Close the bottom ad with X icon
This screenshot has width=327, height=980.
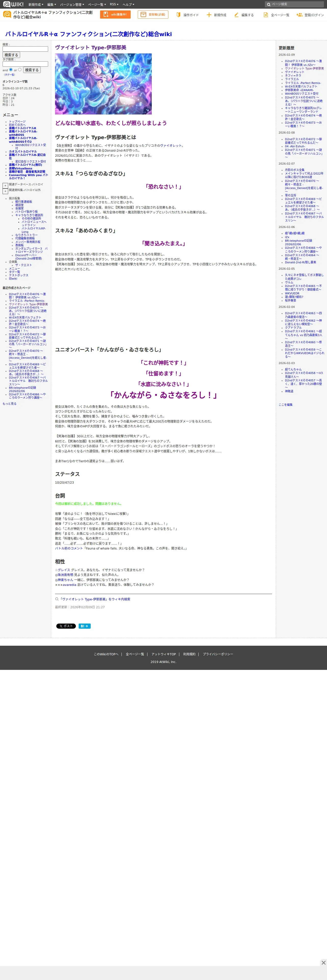pyautogui.click(x=323, y=962)
